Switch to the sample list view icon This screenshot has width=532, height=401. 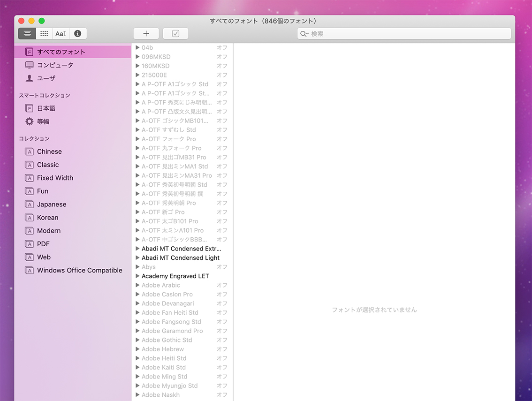pyautogui.click(x=27, y=34)
